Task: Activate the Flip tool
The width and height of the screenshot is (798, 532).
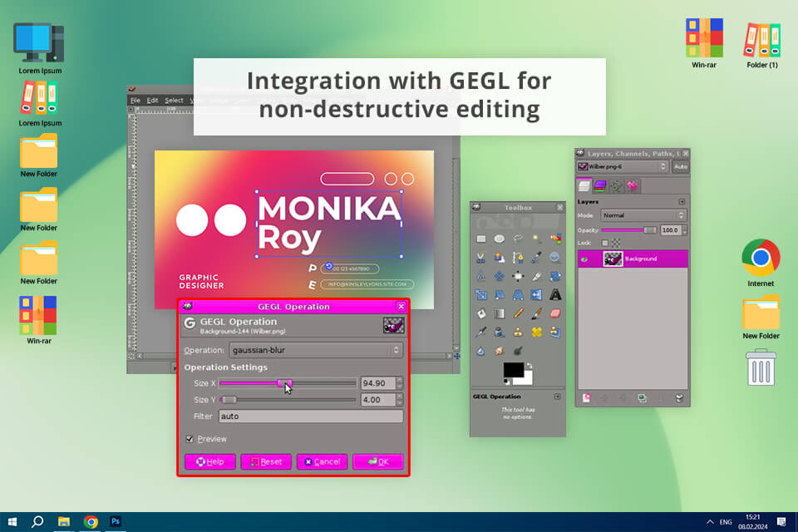Action: pyautogui.click(x=536, y=295)
